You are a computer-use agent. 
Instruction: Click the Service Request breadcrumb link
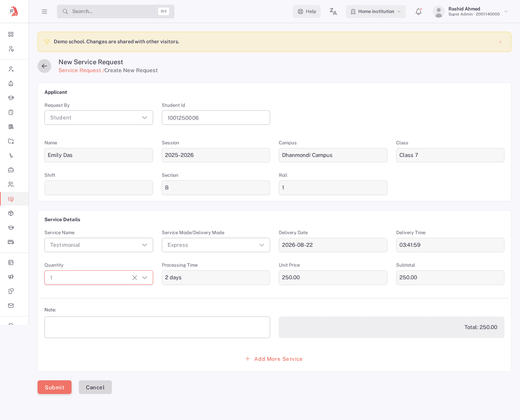[80, 70]
